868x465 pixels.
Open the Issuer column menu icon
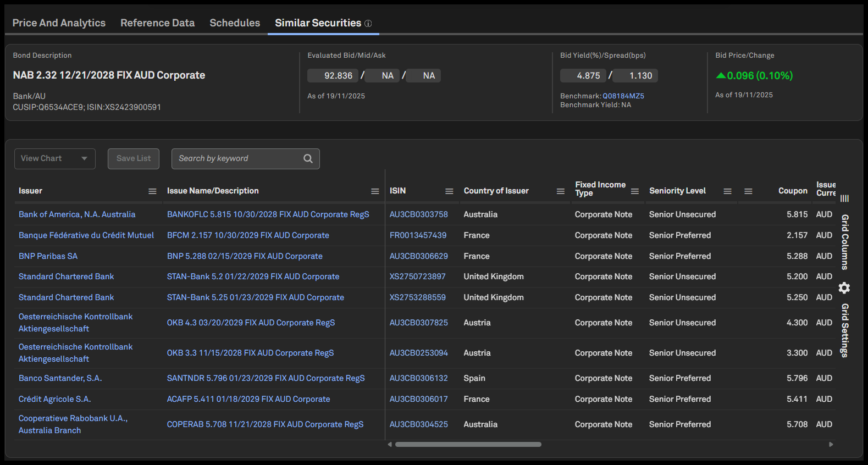click(x=152, y=191)
